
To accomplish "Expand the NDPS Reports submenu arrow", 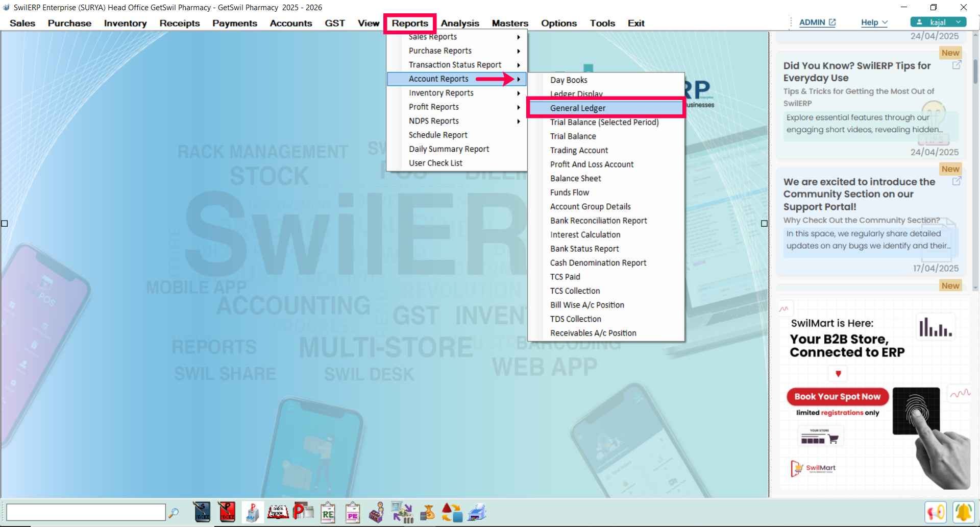I will pyautogui.click(x=519, y=121).
